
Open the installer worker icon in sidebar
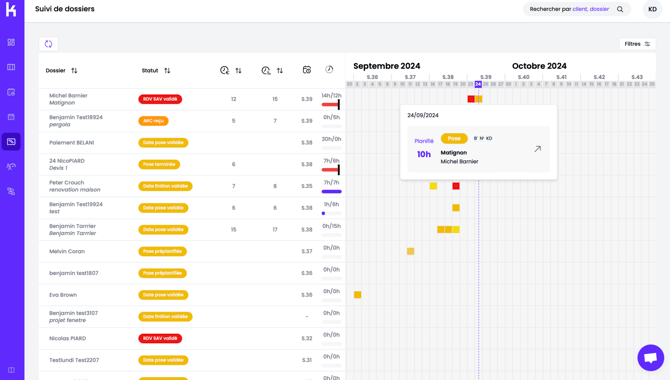coord(11,166)
